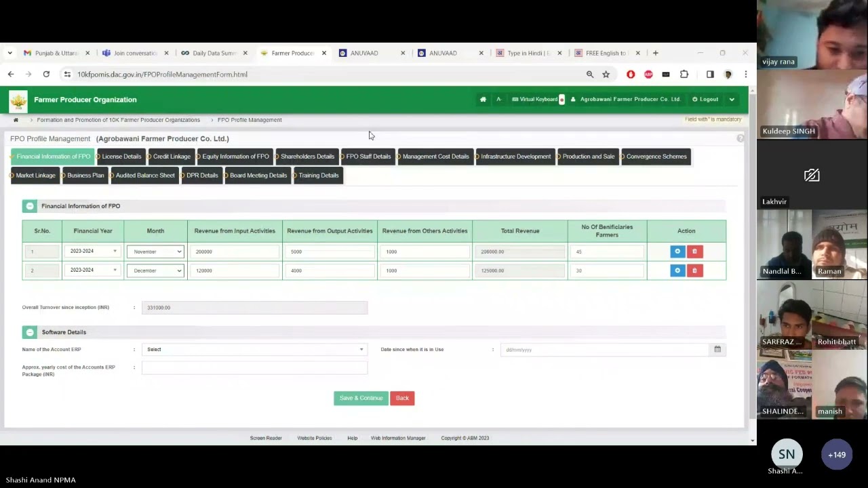Open Financial Year dropdown in row 2

[x=93, y=270]
